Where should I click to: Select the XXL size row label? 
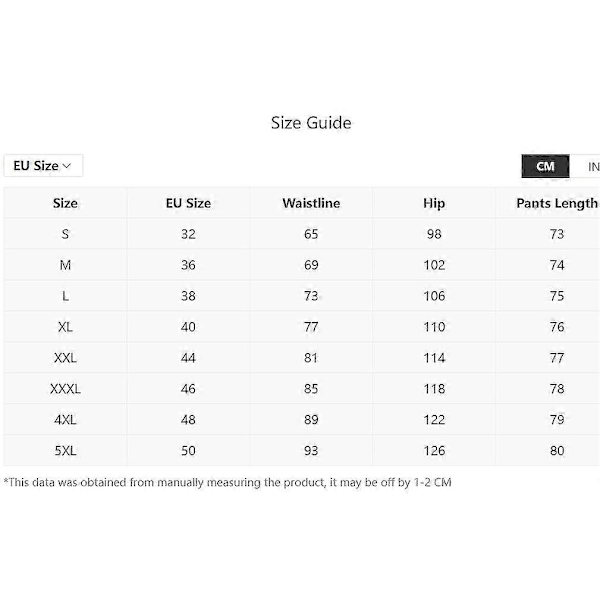[x=65, y=358]
